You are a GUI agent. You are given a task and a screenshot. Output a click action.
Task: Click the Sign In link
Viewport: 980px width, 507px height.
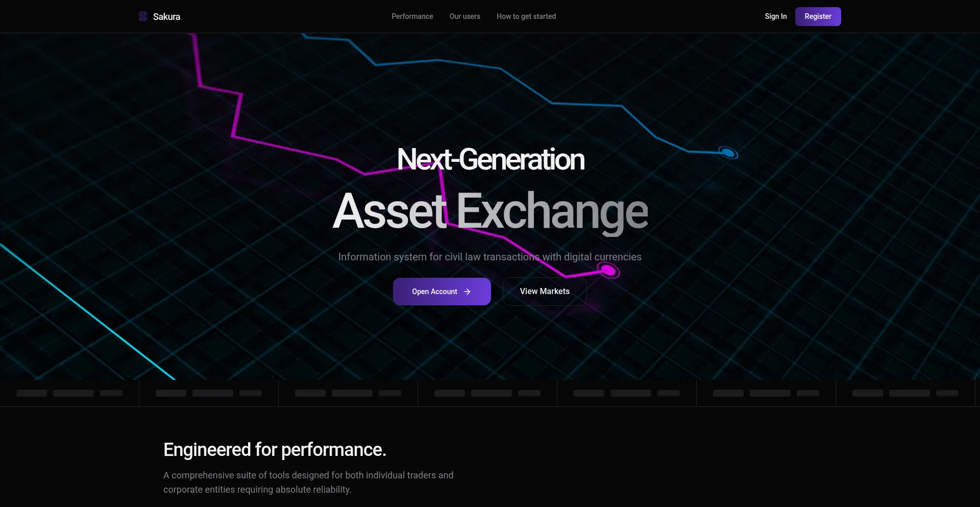(x=775, y=16)
